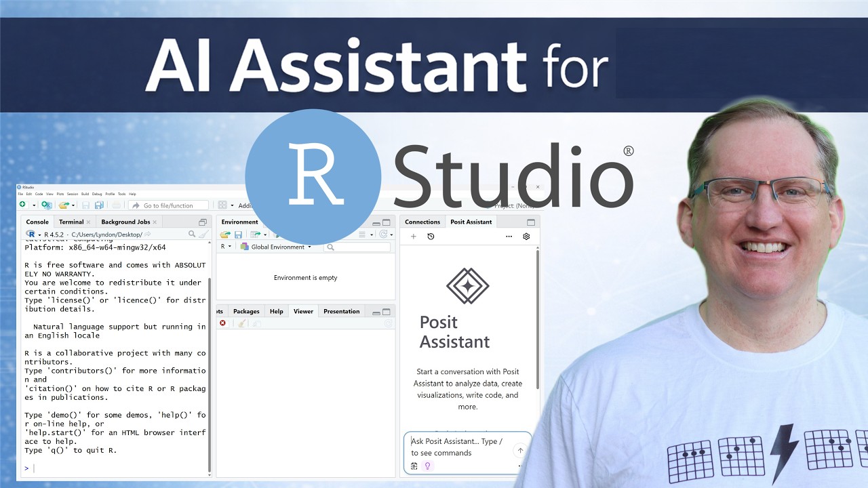Image resolution: width=868 pixels, height=488 pixels.
Task: Click the Create a Project icon
Action: (x=47, y=205)
